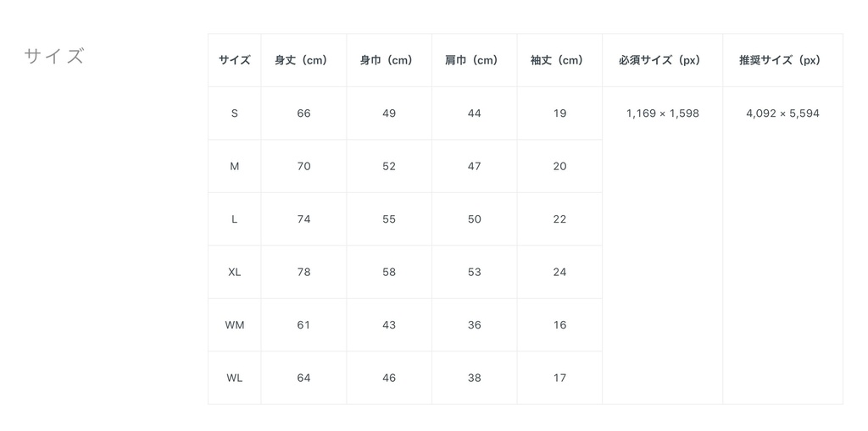Click the 推奨サイズ（px） column header
Viewport: 868px width, 431px height.
click(782, 60)
